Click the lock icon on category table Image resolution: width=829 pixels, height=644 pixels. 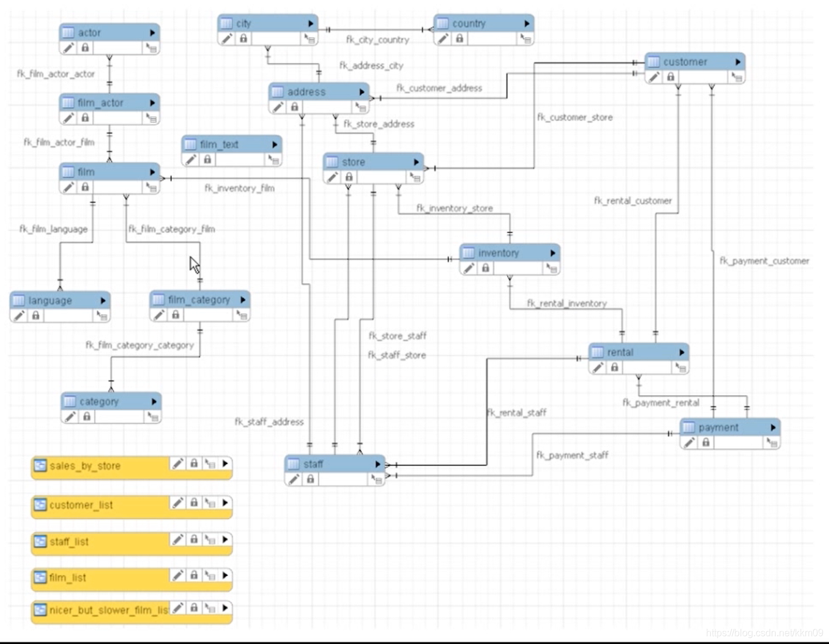tap(87, 416)
